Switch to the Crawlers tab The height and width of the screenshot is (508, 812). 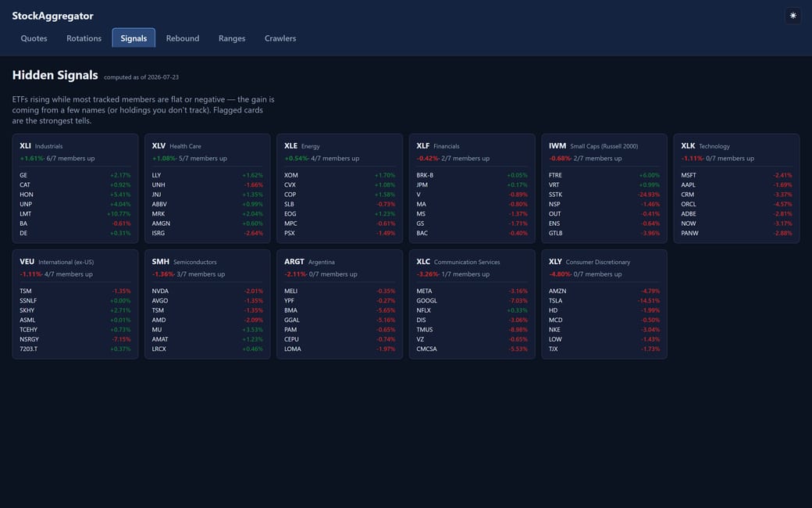click(280, 38)
